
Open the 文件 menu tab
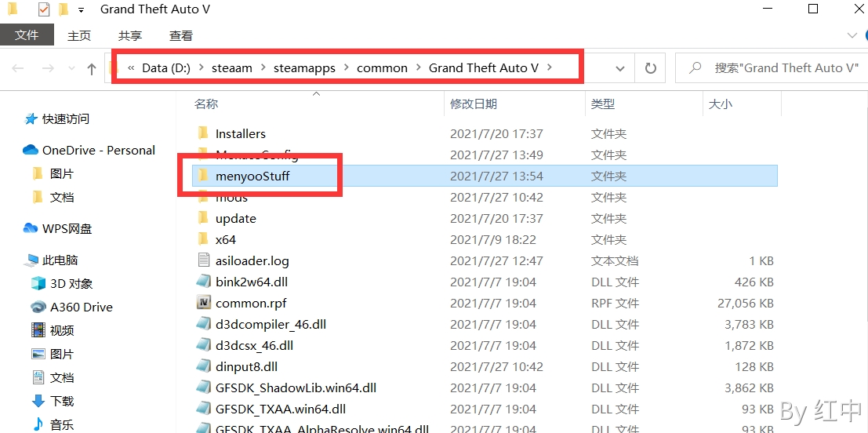pos(27,35)
